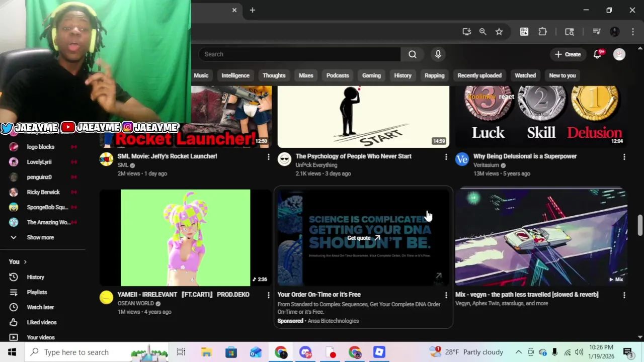Open the Chrome profile avatar
Viewport: 644px width, 362px height.
click(615, 32)
